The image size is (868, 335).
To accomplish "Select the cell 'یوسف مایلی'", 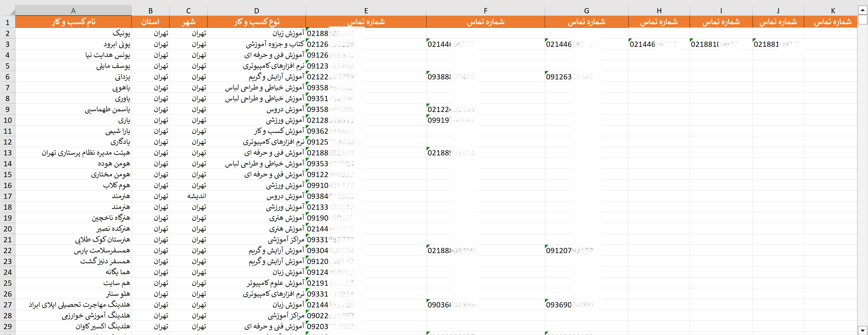I will coord(73,66).
